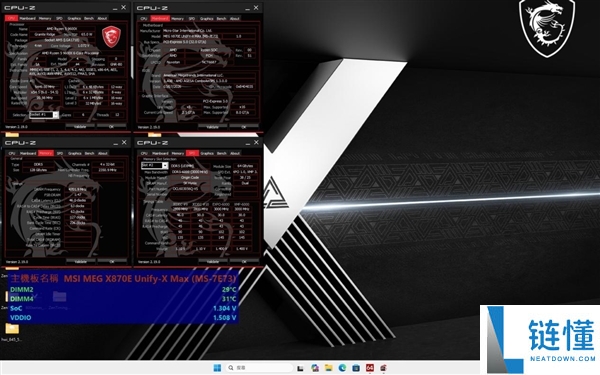600x375 pixels.
Task: Click the SoC voltage row in the overlay
Action: click(x=123, y=308)
